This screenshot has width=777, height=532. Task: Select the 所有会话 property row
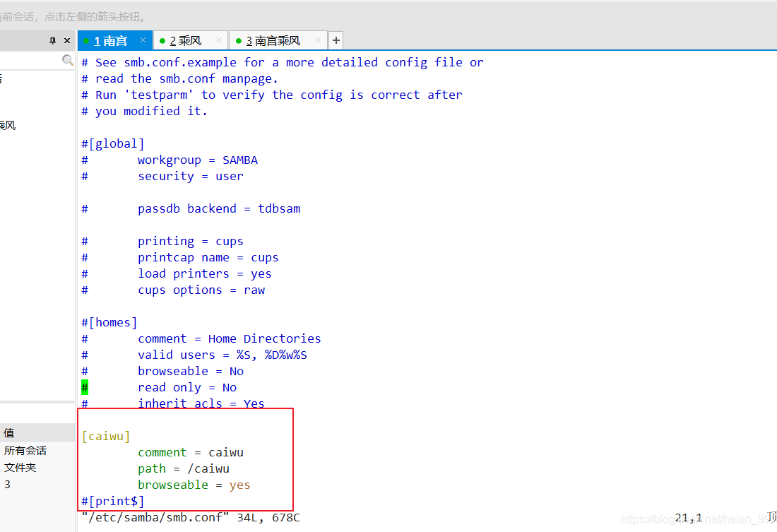(x=37, y=450)
